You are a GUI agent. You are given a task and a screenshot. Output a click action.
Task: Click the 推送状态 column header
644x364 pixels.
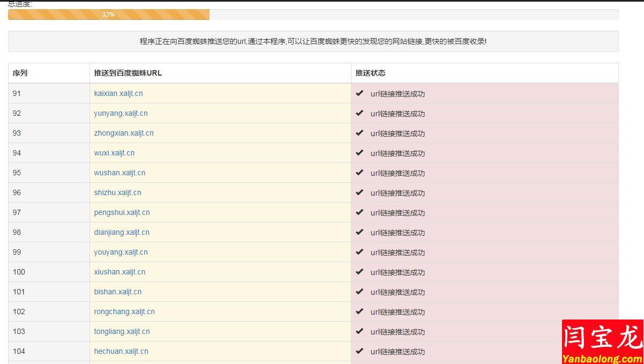(370, 73)
